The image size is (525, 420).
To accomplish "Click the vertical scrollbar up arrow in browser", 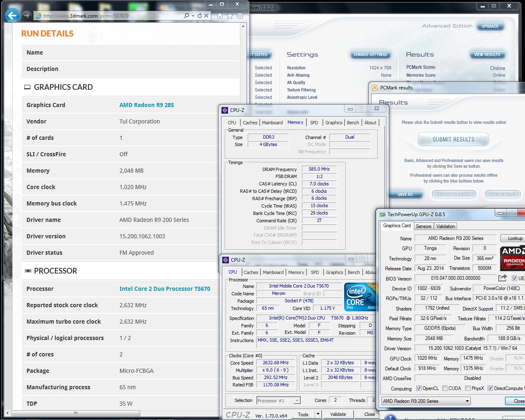I will pos(243,26).
